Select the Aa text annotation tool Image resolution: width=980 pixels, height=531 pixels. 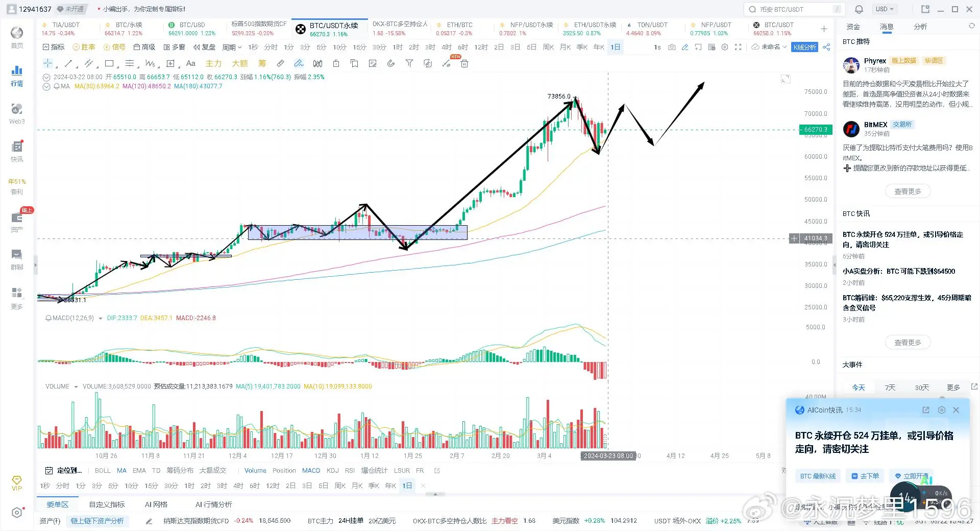tap(191, 63)
